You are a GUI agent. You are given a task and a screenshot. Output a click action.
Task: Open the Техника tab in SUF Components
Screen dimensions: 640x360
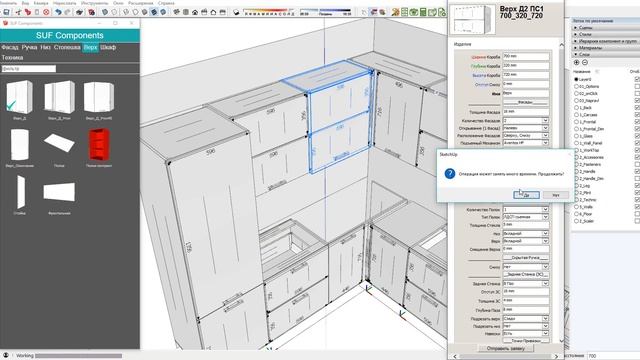[x=12, y=58]
